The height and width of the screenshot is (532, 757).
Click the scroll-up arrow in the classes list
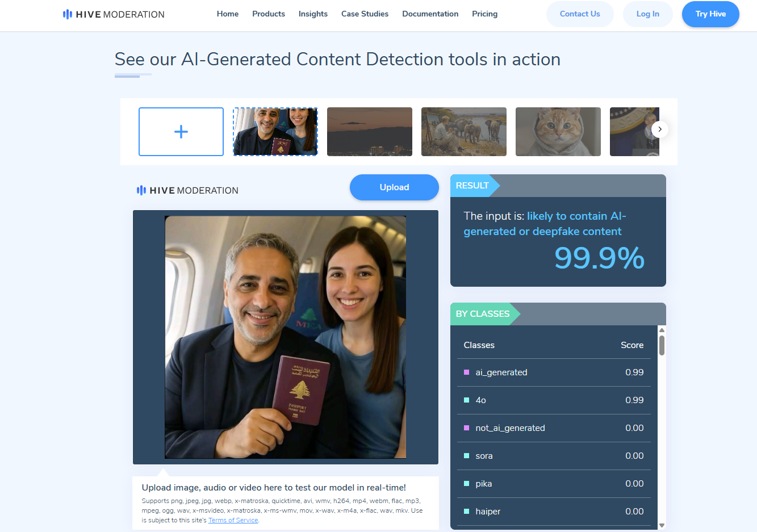point(662,330)
